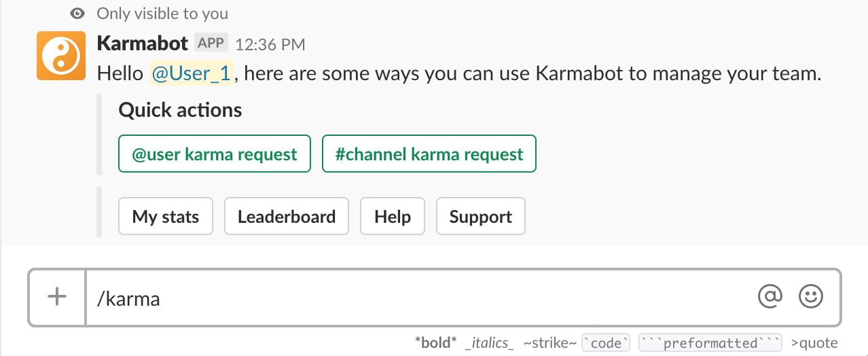
Task: Click the `code` formatting hint
Action: [x=607, y=343]
